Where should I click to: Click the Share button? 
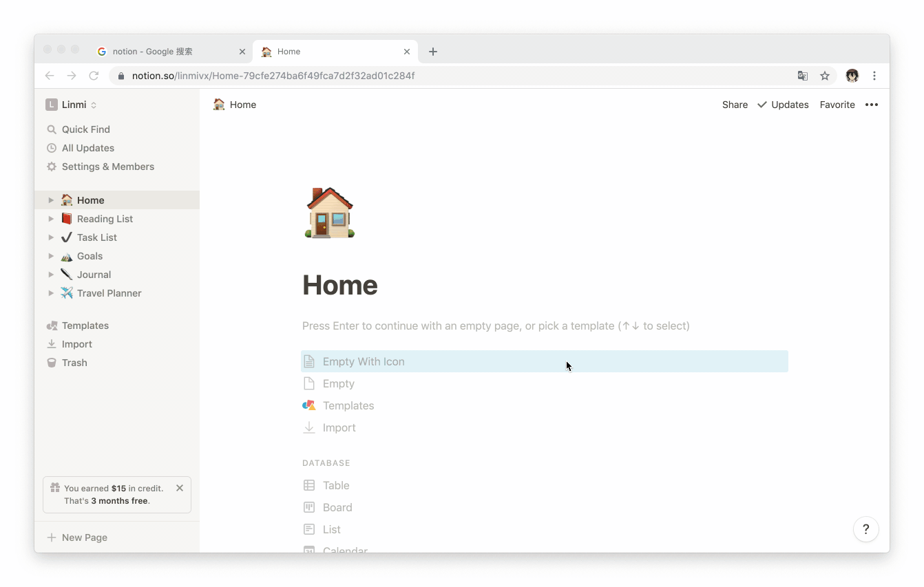click(735, 105)
